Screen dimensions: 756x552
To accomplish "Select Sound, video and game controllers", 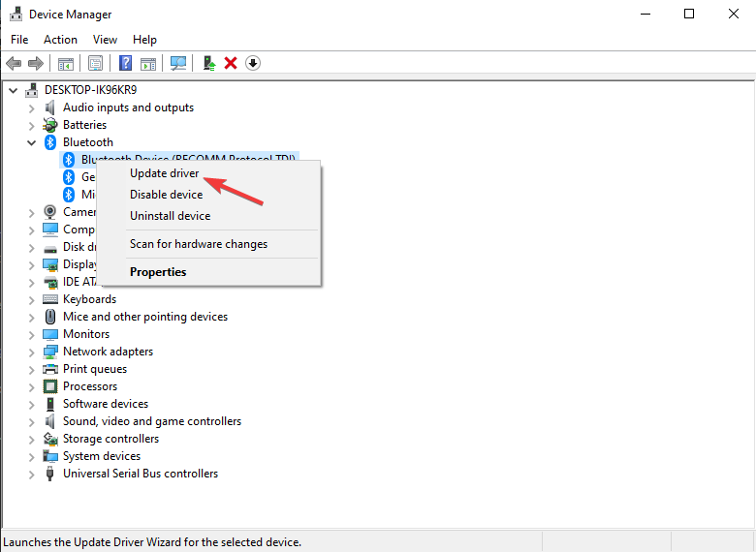I will [152, 421].
